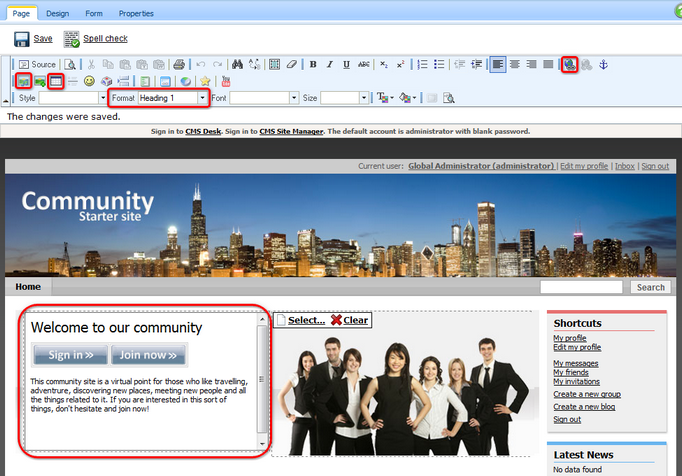Viewport: 682px width, 476px height.
Task: Toggle Source view mode
Action: 37,64
